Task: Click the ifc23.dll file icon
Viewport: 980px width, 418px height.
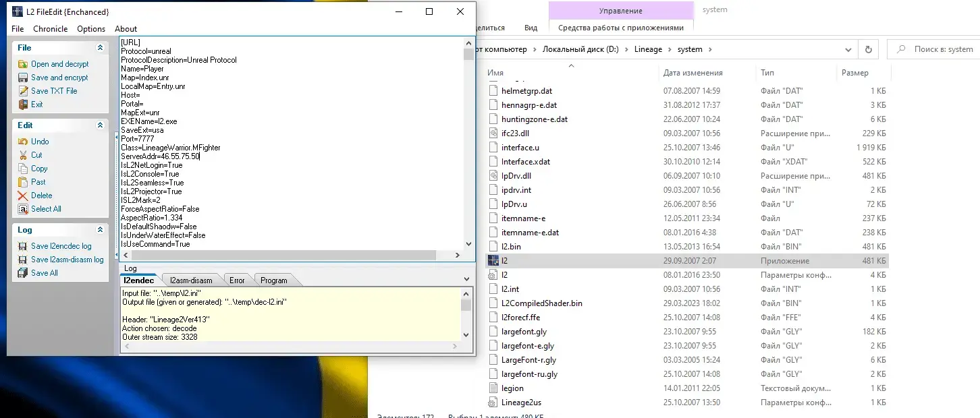Action: pyautogui.click(x=493, y=133)
